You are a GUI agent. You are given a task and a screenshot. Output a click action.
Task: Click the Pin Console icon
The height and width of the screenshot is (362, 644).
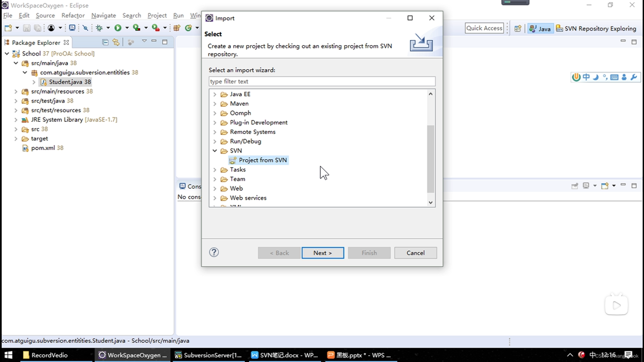[x=575, y=186]
